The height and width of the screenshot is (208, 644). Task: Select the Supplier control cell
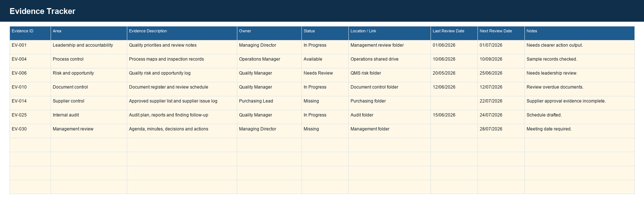(x=89, y=103)
